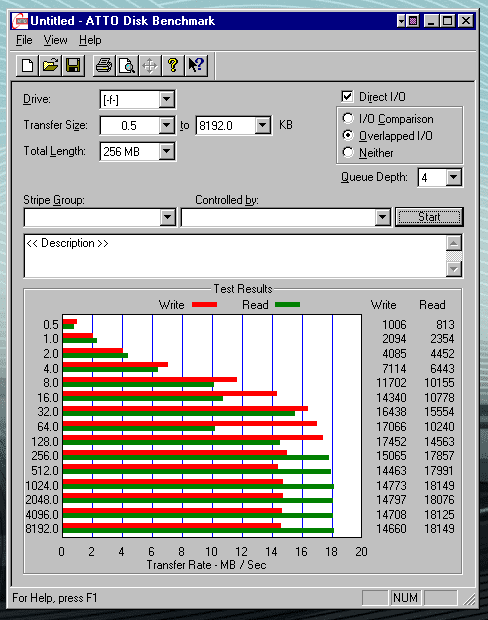Viewport: 488px width, 620px height.
Task: Click write value 17452 for 128.0 KB
Action: point(391,441)
